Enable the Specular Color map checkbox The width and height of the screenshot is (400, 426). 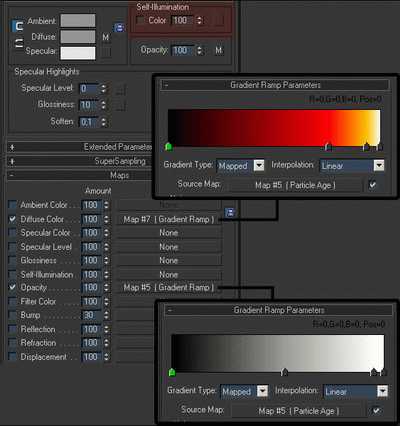[x=12, y=232]
